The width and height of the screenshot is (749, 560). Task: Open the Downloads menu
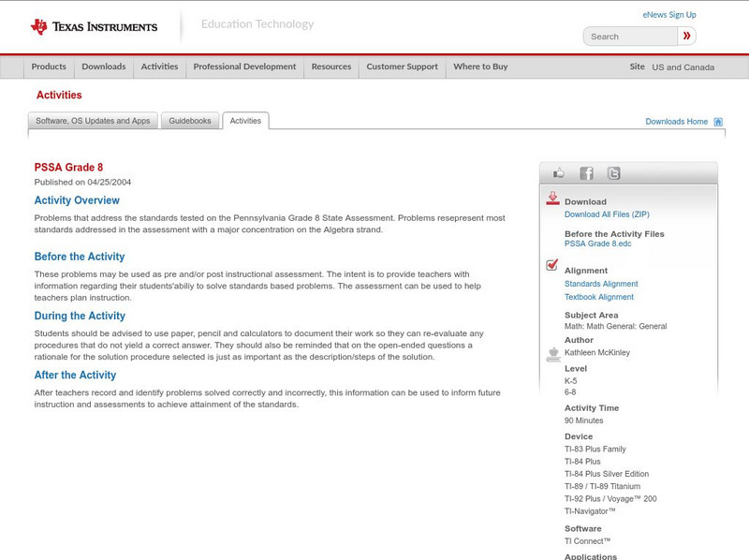click(104, 66)
